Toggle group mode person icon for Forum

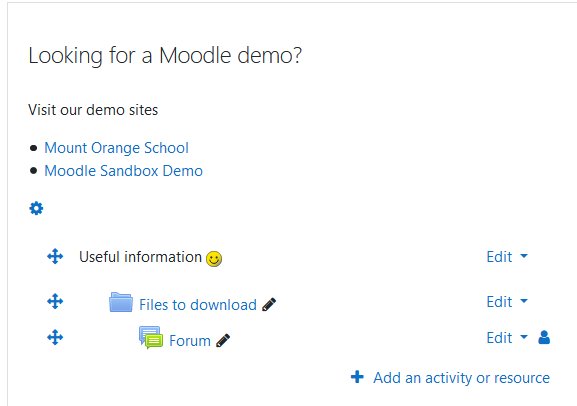point(544,337)
